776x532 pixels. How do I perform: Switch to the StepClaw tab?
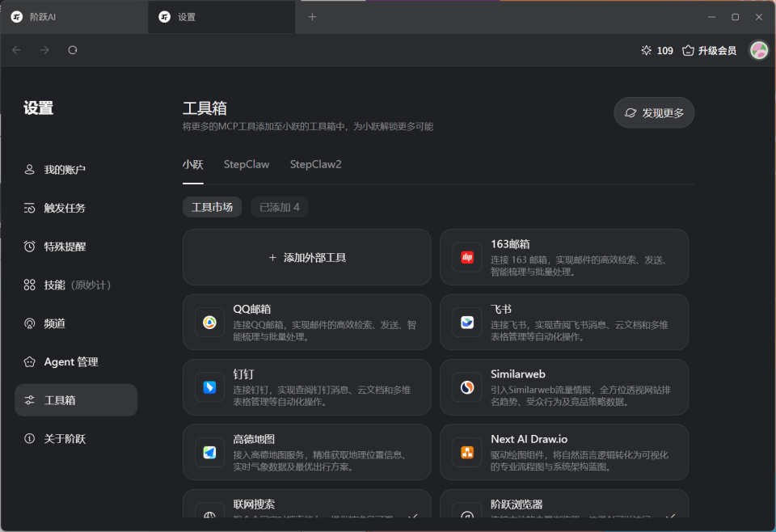pos(247,165)
